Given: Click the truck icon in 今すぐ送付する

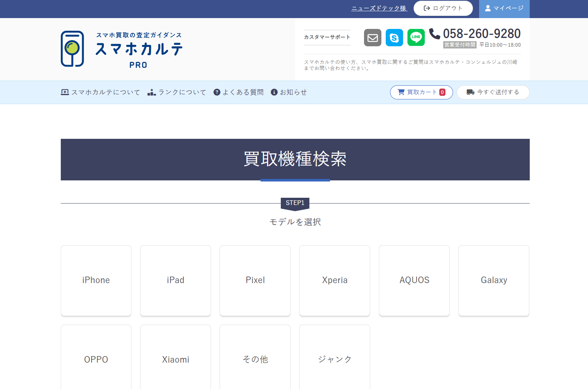Looking at the screenshot, I should point(470,92).
